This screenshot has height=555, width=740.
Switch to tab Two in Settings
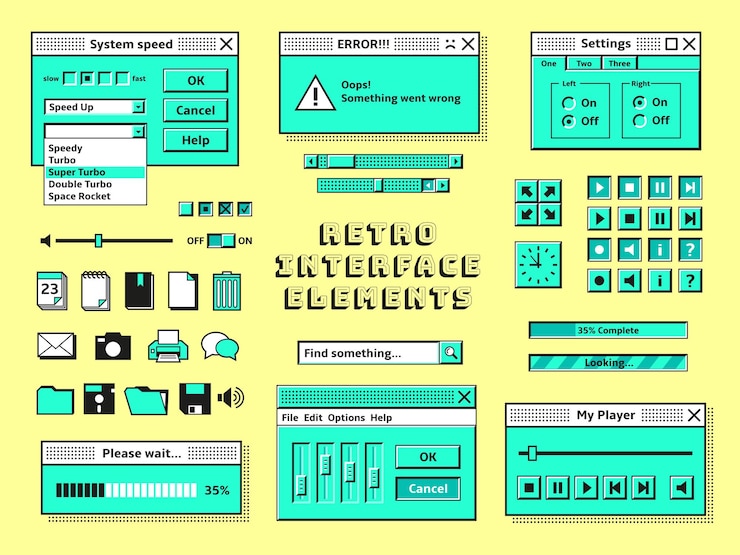[584, 64]
